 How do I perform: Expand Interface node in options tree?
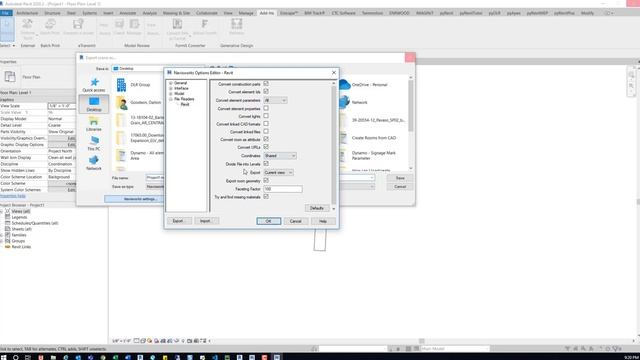click(x=171, y=88)
